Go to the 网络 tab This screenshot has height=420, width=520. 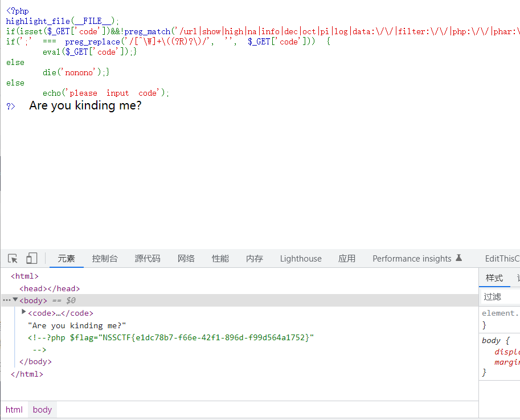186,258
